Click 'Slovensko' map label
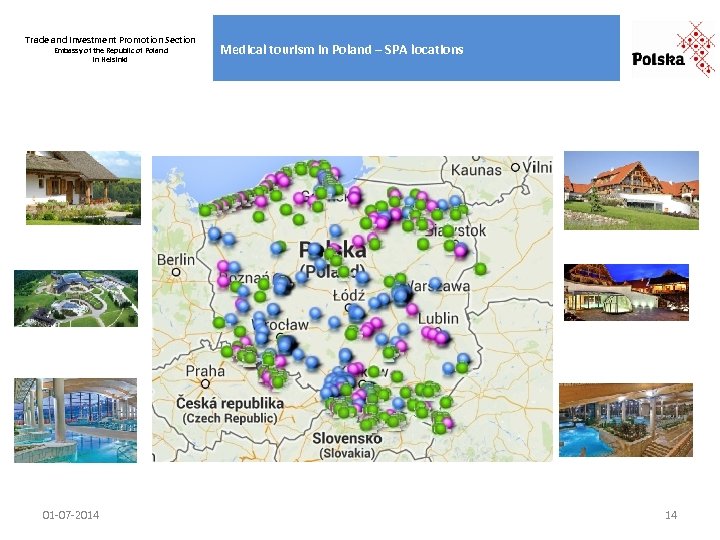Viewport: 720px width, 540px height. pyautogui.click(x=347, y=439)
